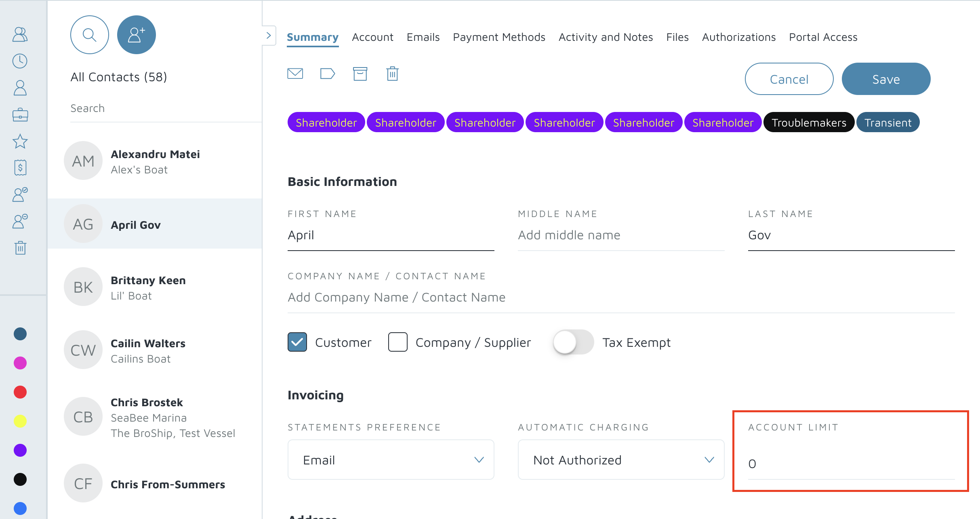Click the magnifier search icon button

coord(89,35)
